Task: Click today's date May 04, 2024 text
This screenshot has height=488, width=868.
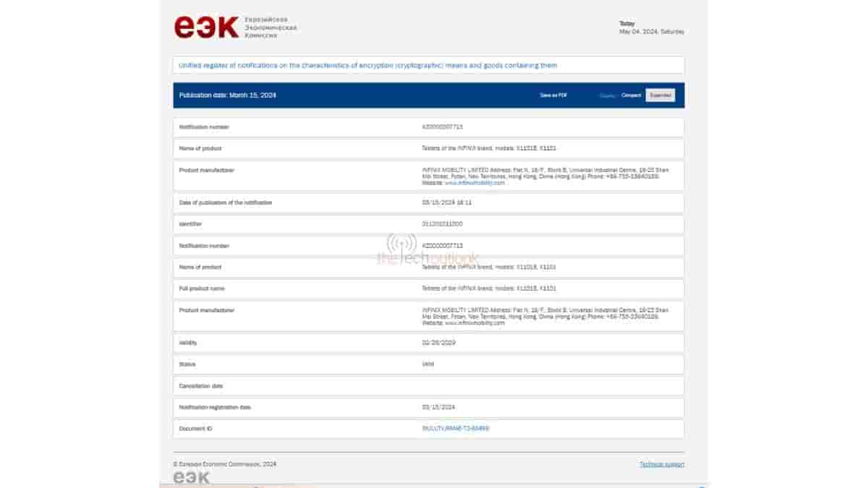Action: (651, 32)
